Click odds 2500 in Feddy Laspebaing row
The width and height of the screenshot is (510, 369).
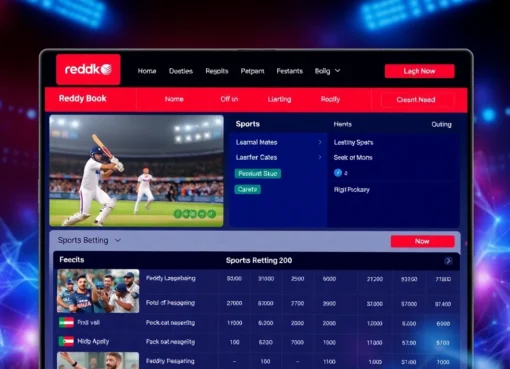coord(297,279)
